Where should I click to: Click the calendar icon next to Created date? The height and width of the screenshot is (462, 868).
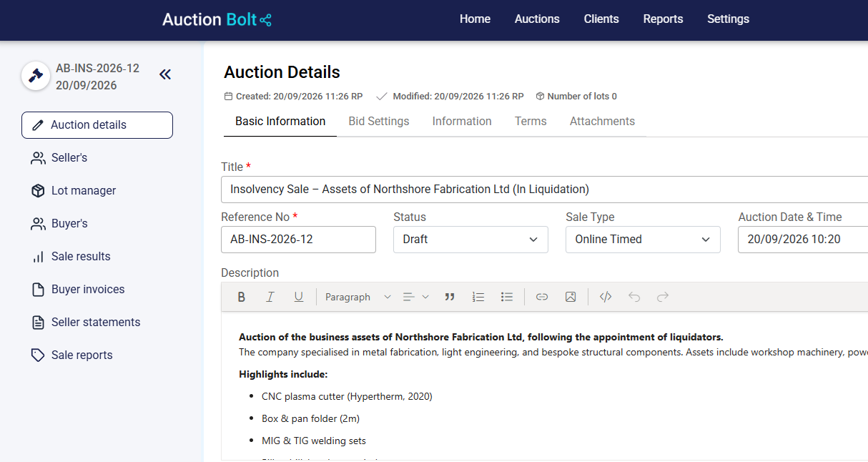[x=228, y=97]
